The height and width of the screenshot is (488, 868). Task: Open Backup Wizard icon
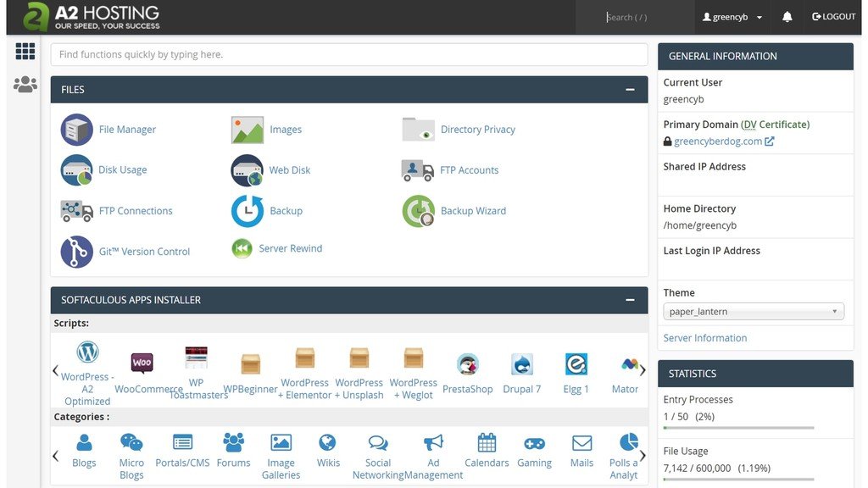coord(418,211)
